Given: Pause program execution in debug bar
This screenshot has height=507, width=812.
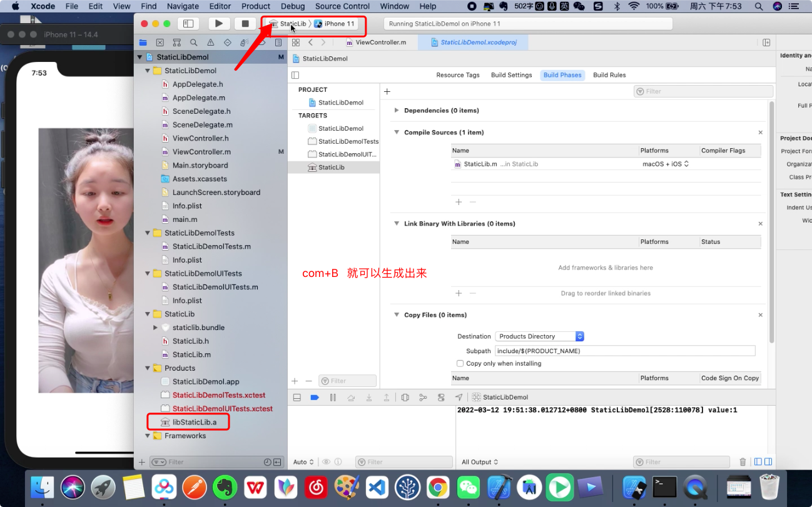Looking at the screenshot, I should coord(333,397).
